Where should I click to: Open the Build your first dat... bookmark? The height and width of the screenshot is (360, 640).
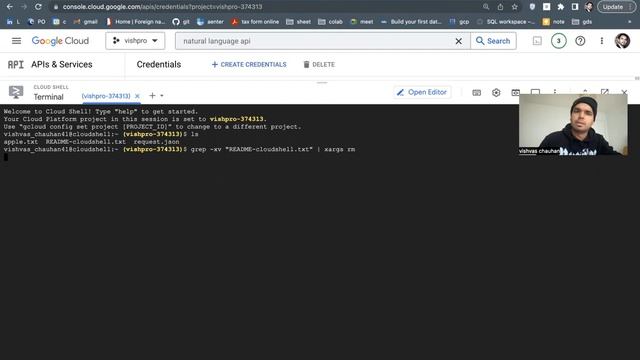[x=411, y=22]
